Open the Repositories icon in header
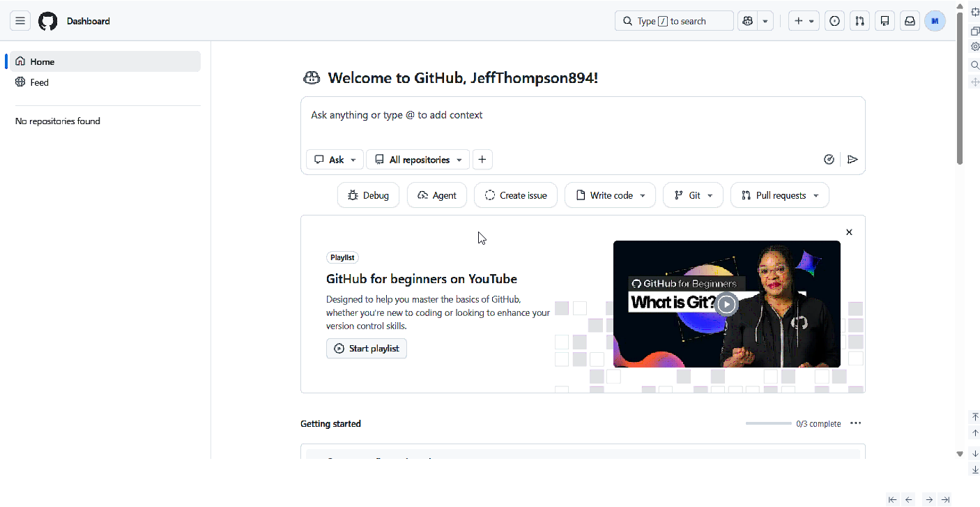Image resolution: width=980 pixels, height=507 pixels. (x=885, y=21)
